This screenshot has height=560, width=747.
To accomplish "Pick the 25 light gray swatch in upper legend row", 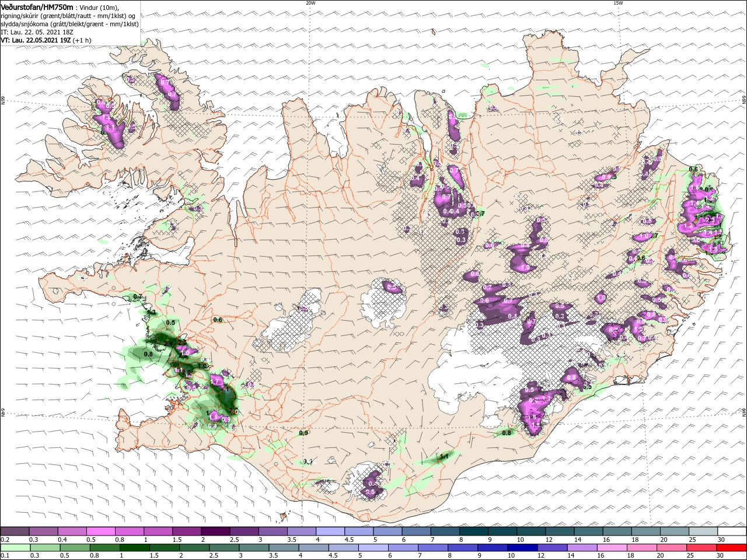I will coord(703,531).
